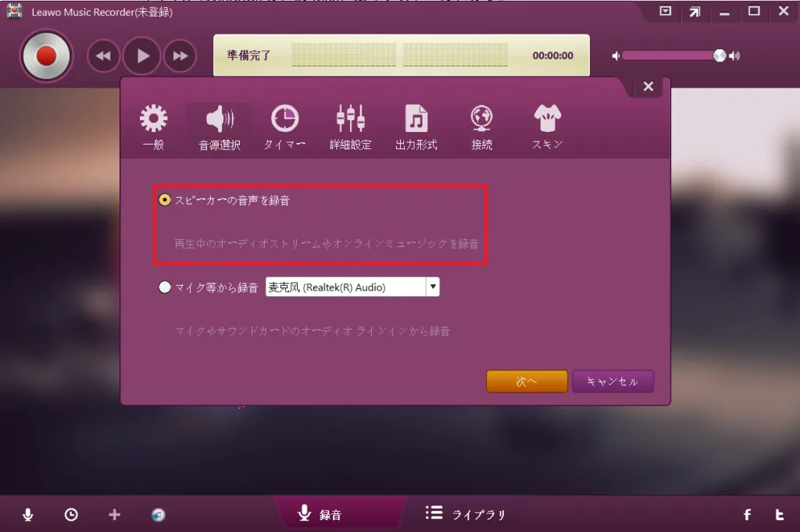Viewport: 800px width, 532px height.
Task: Open the 出力形式 (Output Format) settings
Action: [416, 125]
